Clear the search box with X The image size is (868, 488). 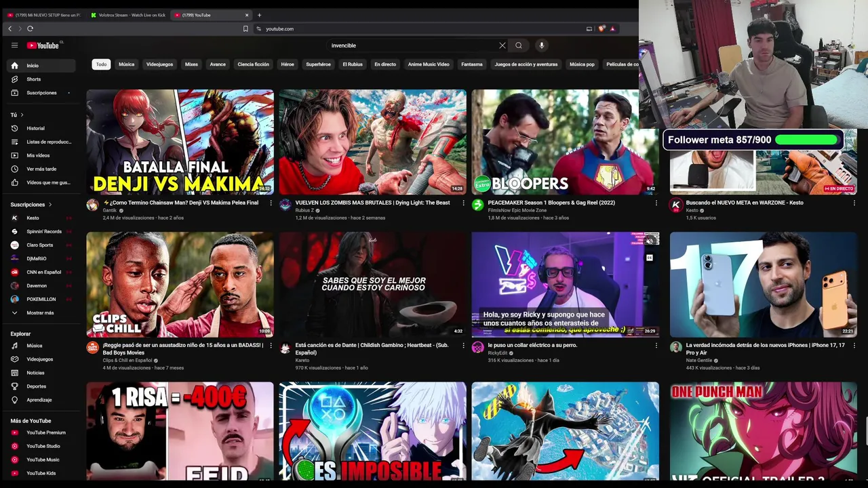click(502, 45)
